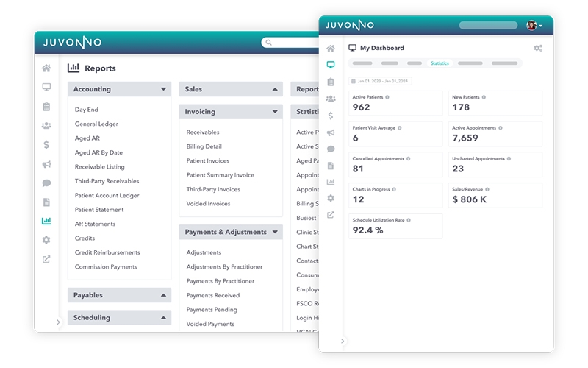588x368 pixels.
Task: Click home icon in Dashboard window sidebar
Action: tap(330, 48)
